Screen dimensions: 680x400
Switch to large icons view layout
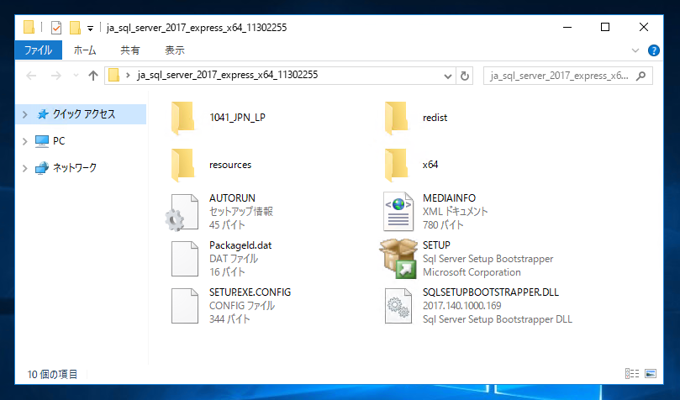pos(651,374)
